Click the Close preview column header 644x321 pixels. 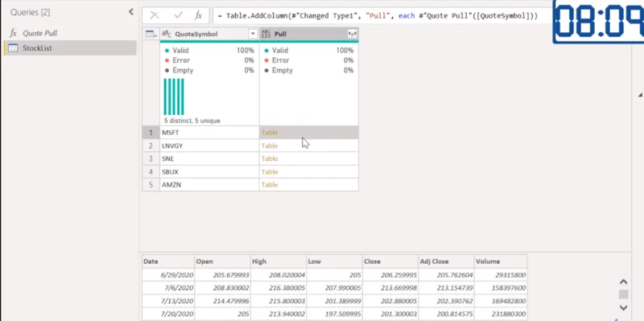click(390, 261)
